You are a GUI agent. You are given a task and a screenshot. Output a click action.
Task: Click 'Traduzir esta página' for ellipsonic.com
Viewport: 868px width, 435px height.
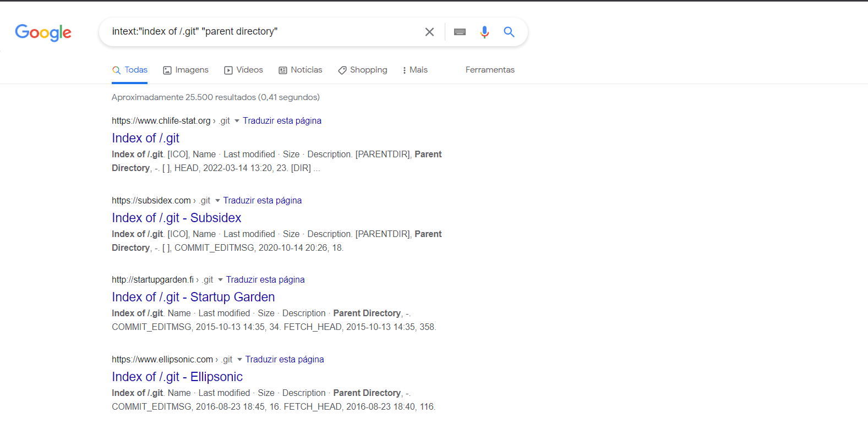(x=285, y=360)
